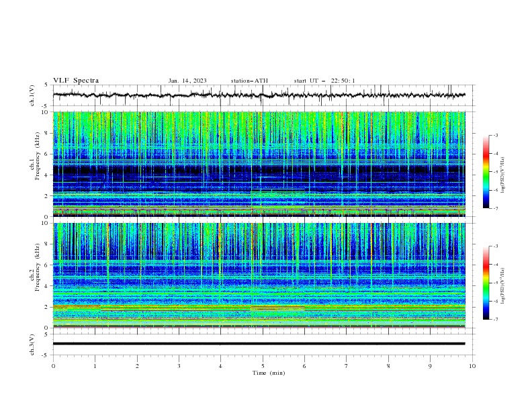532x411 pixels.
Task: Click the "ch.1(V)" axis label
Action: click(32, 95)
